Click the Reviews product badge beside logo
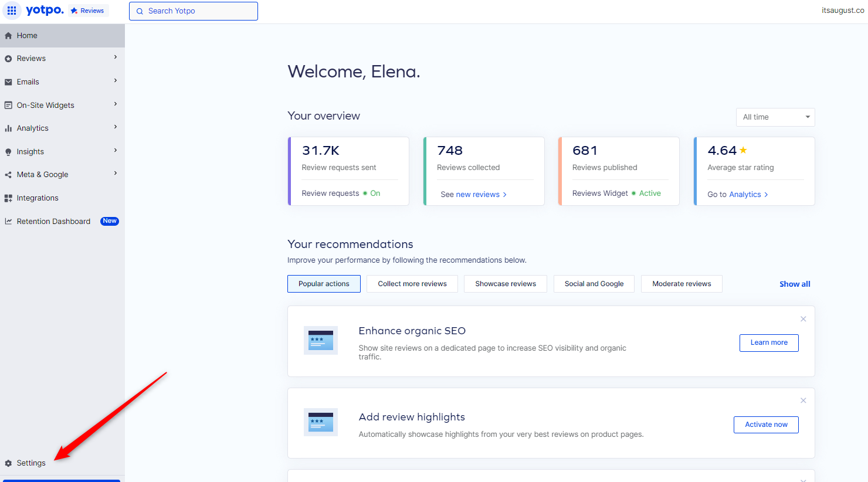This screenshot has width=868, height=482. click(88, 11)
